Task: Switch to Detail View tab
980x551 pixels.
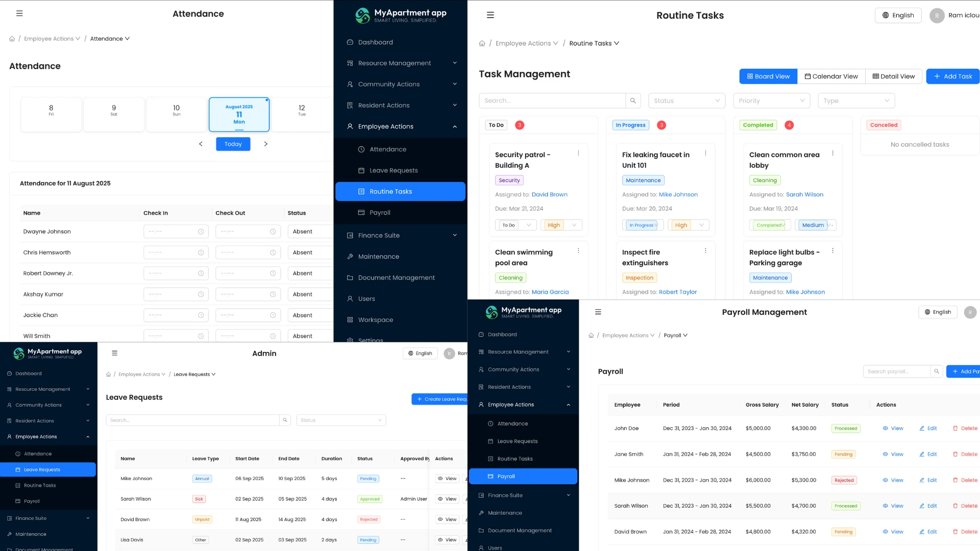Action: click(894, 77)
